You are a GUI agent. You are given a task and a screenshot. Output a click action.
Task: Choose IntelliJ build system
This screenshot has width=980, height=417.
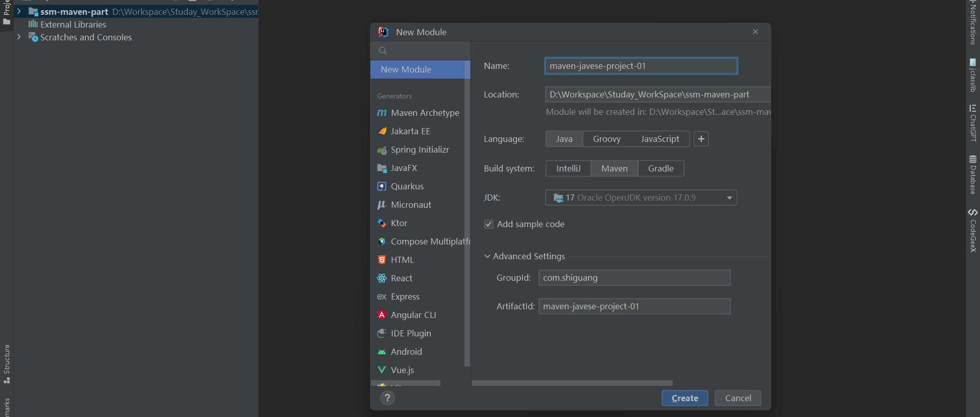click(569, 168)
